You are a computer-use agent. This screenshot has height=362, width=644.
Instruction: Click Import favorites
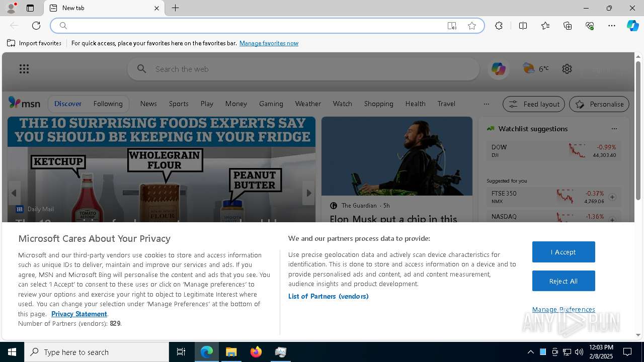[x=34, y=43]
